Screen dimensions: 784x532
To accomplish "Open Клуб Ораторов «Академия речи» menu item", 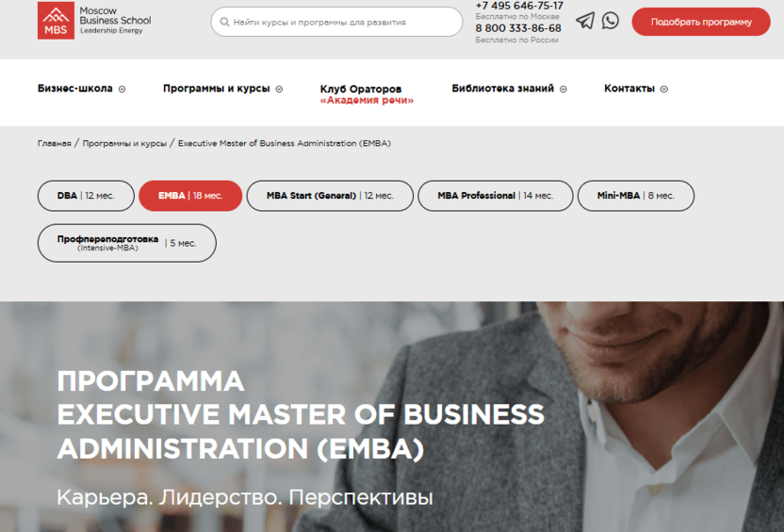I will 367,94.
